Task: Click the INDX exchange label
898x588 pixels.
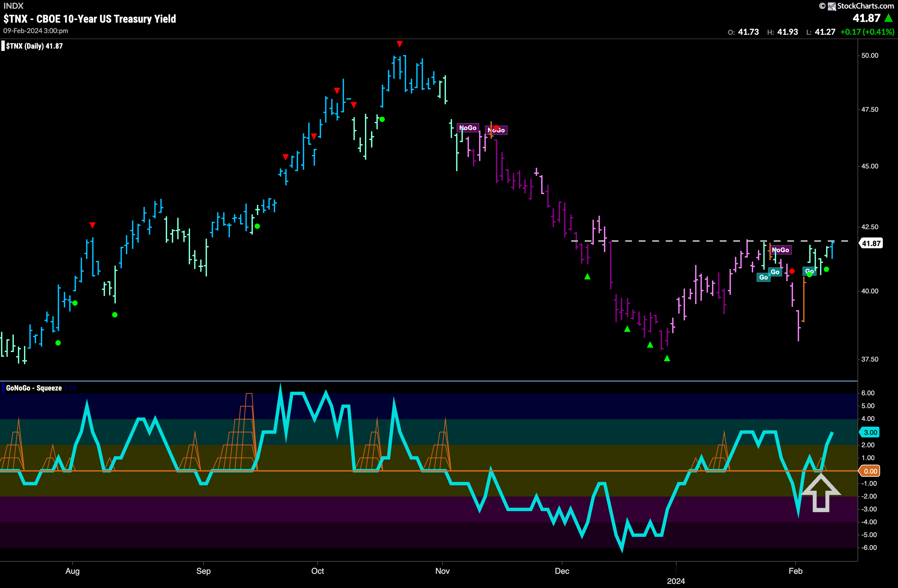Action: 14,6
